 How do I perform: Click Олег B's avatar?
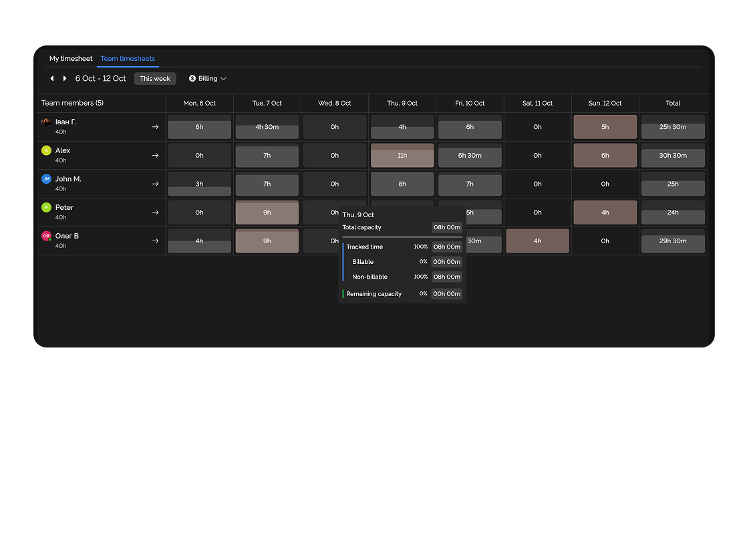click(x=45, y=236)
